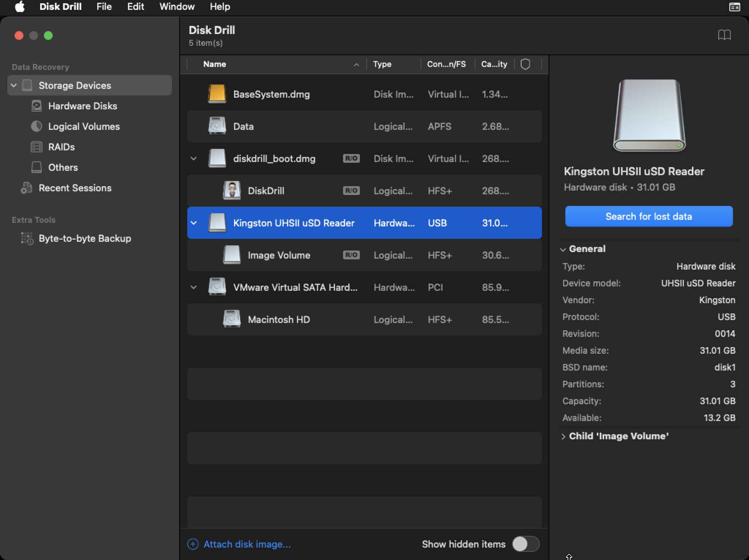Click the DiskDrill volume avatar icon

point(232,191)
